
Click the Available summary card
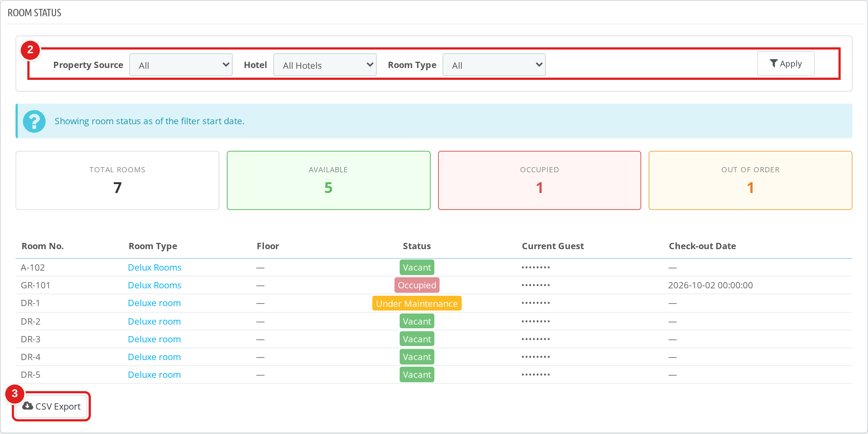pyautogui.click(x=329, y=180)
